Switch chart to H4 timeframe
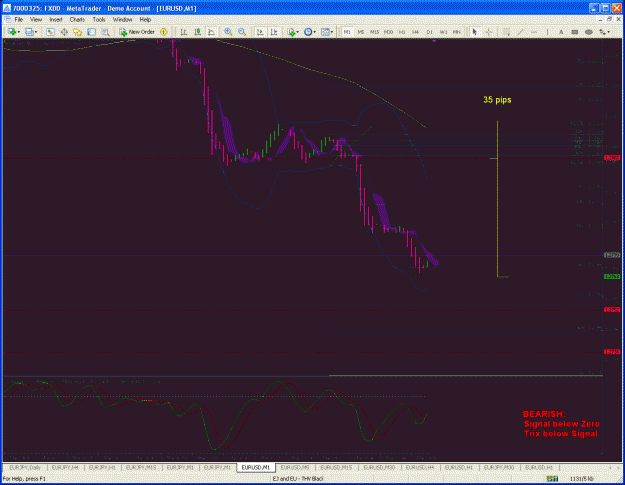Image resolution: width=625 pixels, height=485 pixels. click(415, 32)
